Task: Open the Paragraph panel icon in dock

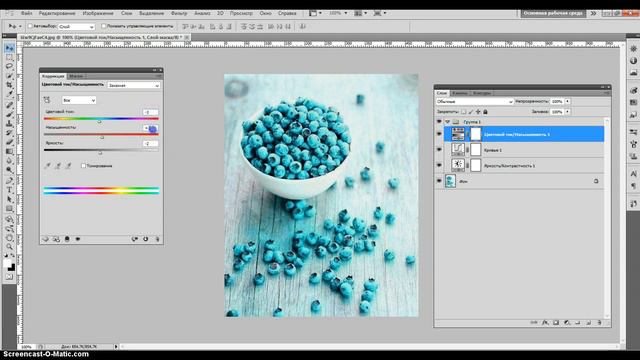Action: (633, 186)
